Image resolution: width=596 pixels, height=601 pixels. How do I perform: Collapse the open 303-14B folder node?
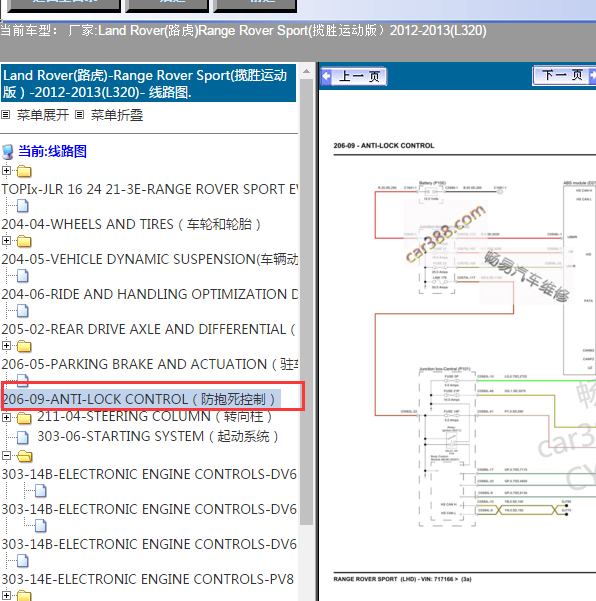click(6, 455)
